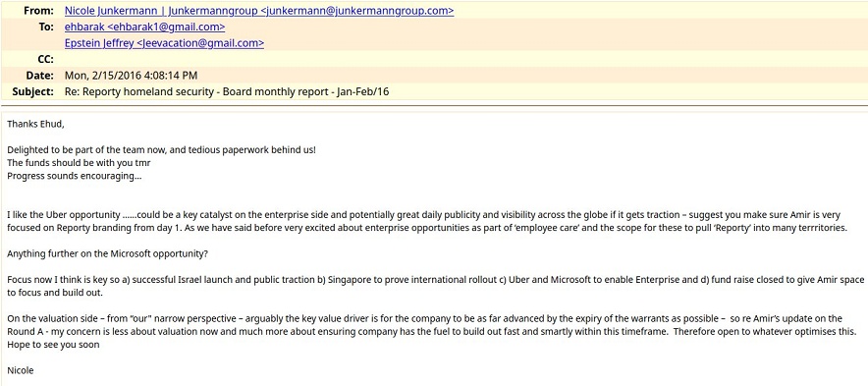Click the 'Delighted to be part' sentence
868x386 pixels.
click(162, 150)
